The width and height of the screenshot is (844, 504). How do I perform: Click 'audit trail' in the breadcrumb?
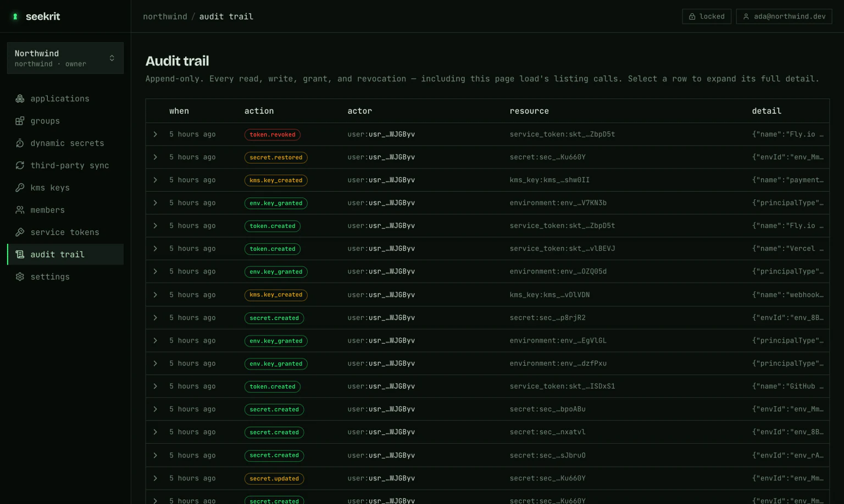[226, 16]
